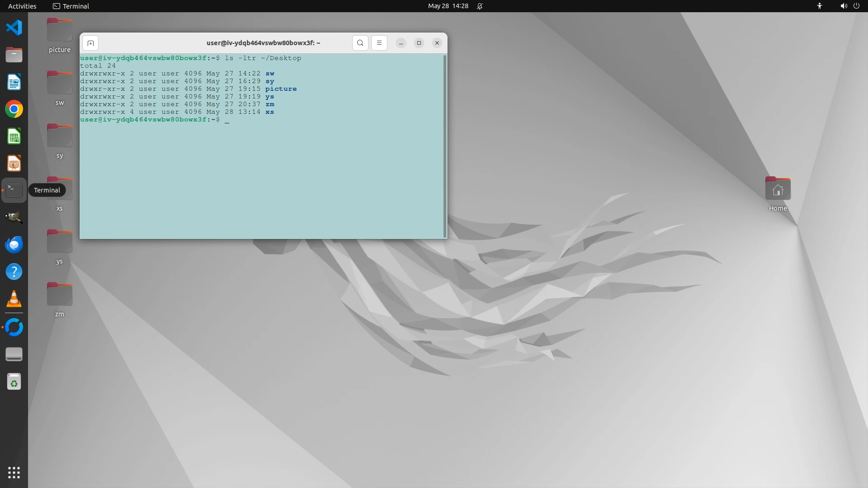The width and height of the screenshot is (868, 488).
Task: Launch LibreOffice Impress from dock
Action: [14, 164]
